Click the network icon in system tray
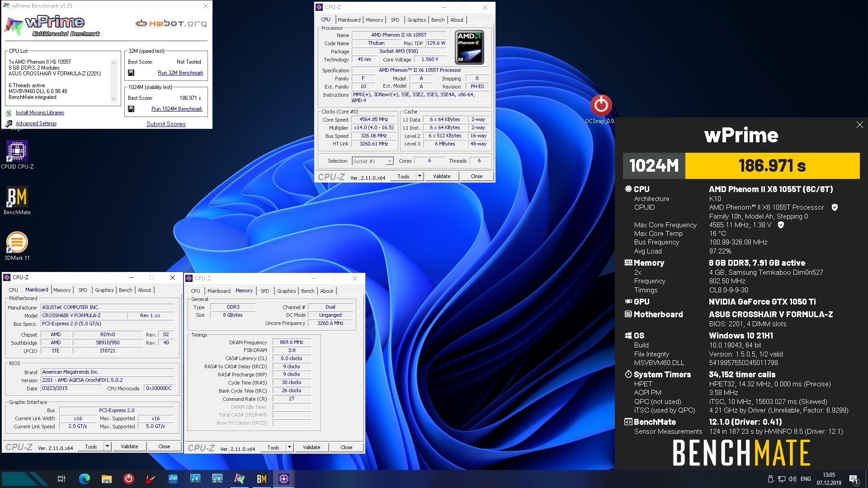This screenshot has height=488, width=868. (x=781, y=479)
